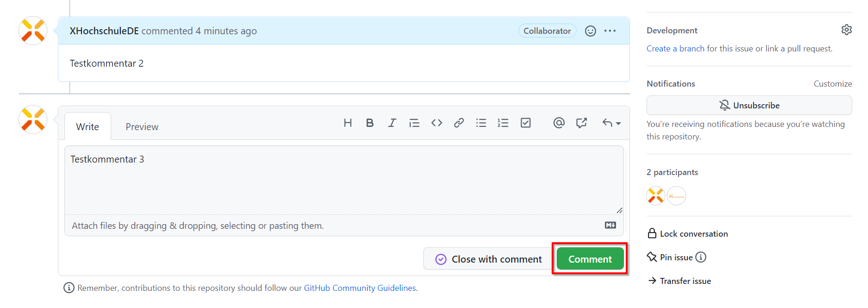The image size is (868, 308).
Task: Click the Markdown supported icon
Action: pyautogui.click(x=610, y=225)
